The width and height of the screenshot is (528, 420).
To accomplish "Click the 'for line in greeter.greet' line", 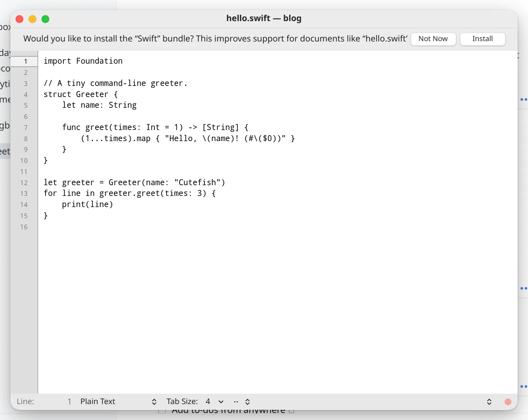I will [130, 193].
